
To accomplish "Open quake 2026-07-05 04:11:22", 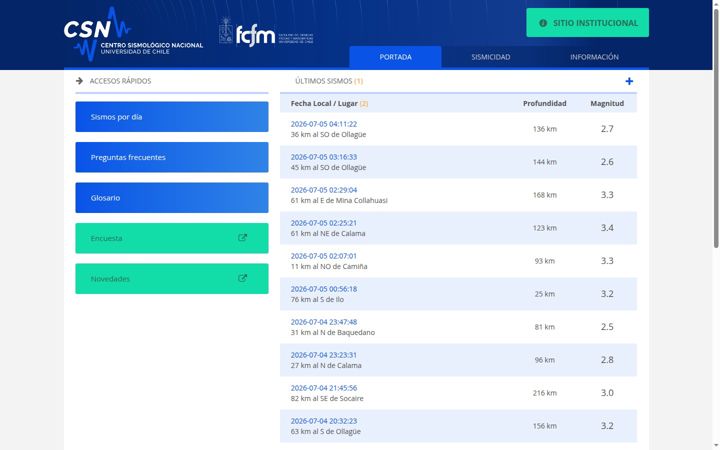I will point(324,124).
